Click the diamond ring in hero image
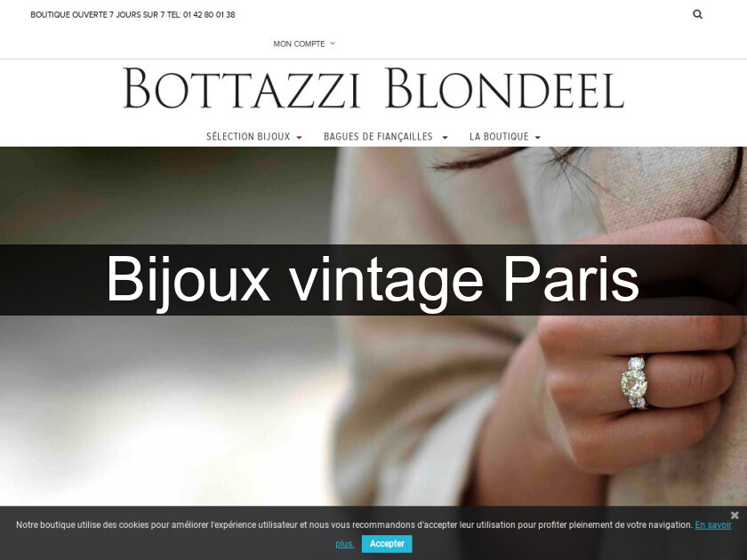The width and height of the screenshot is (747, 560). tap(635, 382)
